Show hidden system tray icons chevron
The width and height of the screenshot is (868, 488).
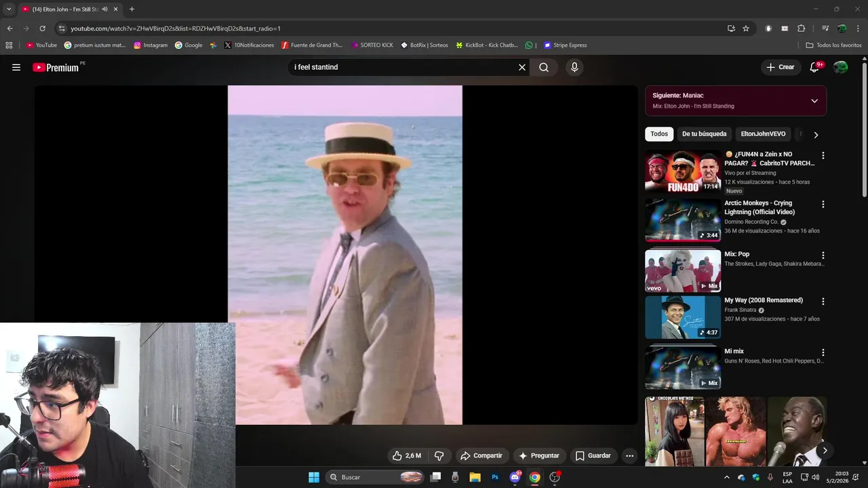tap(727, 477)
